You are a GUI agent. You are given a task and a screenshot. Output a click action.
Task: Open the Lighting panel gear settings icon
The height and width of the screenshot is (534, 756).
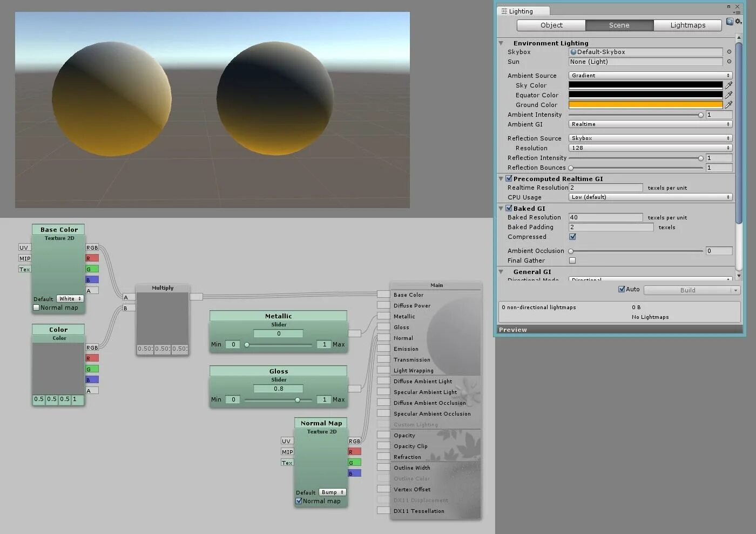(738, 22)
